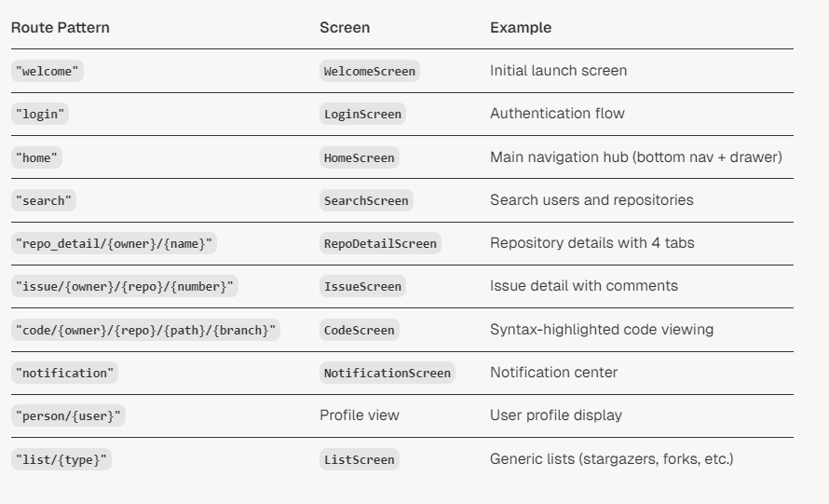The width and height of the screenshot is (829, 504).
Task: Select the SearchScreen code label
Action: point(366,200)
